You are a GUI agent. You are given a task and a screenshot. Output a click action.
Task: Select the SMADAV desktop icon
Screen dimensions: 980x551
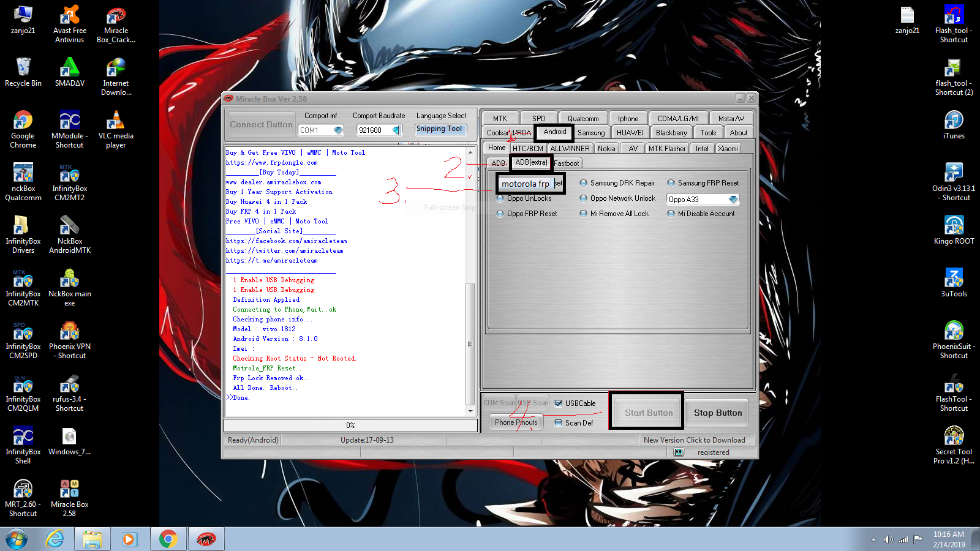click(x=70, y=72)
